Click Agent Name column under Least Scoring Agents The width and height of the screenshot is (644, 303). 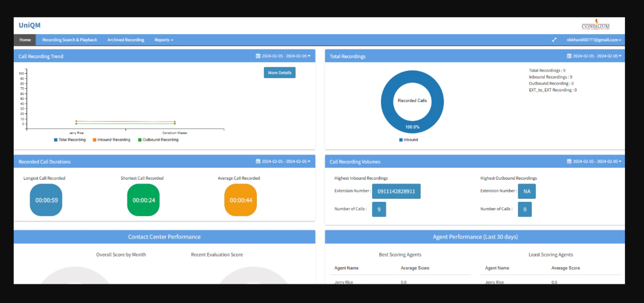pyautogui.click(x=497, y=268)
